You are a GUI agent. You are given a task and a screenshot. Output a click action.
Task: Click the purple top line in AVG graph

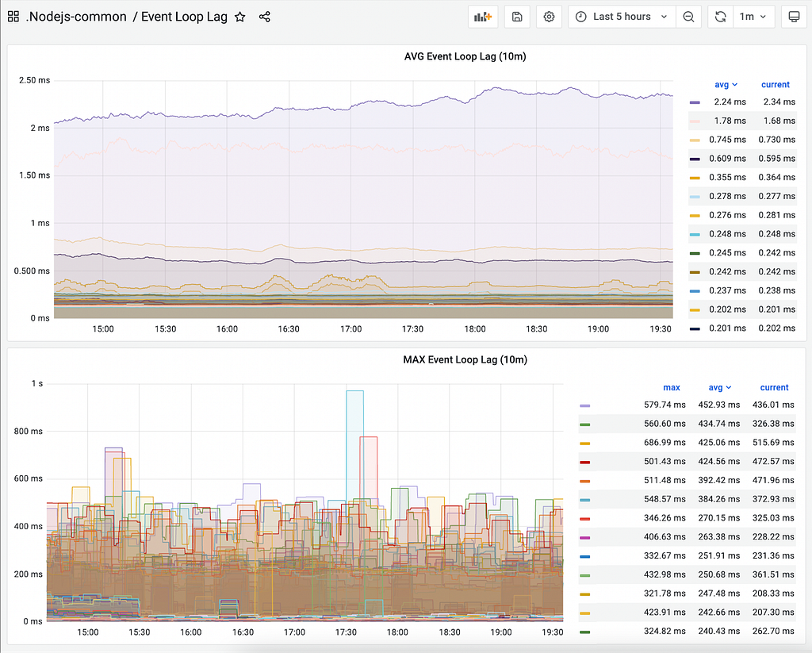coord(362,104)
